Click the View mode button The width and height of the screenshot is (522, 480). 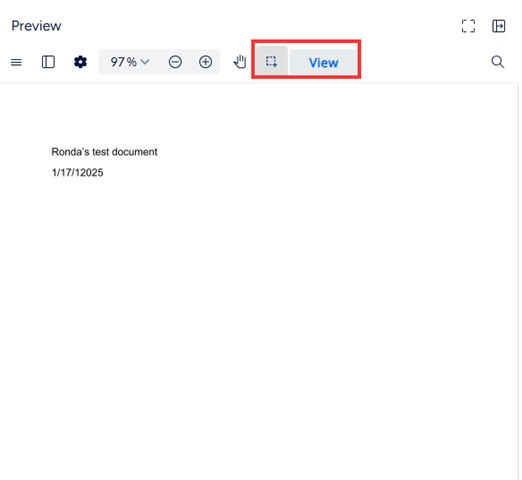tap(323, 62)
